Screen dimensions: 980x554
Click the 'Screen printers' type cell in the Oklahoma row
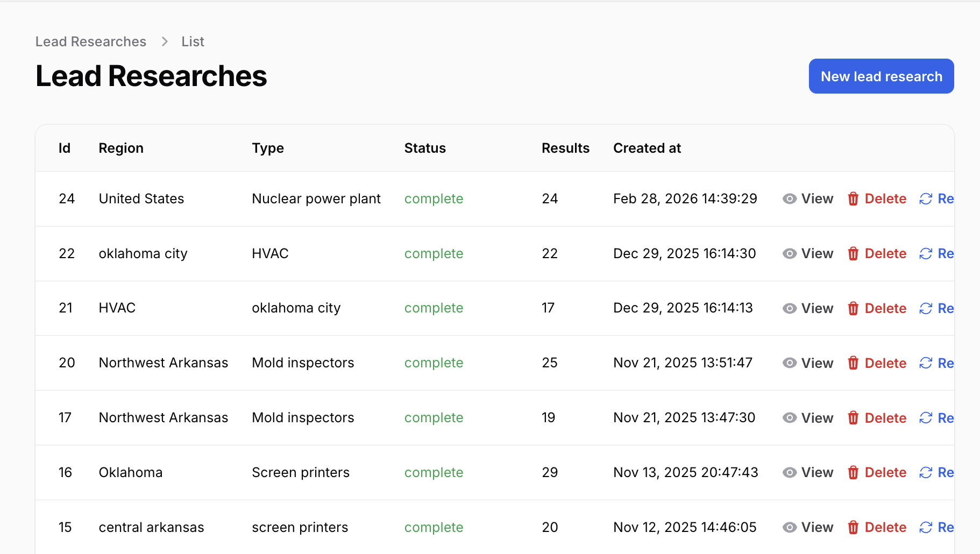click(301, 473)
